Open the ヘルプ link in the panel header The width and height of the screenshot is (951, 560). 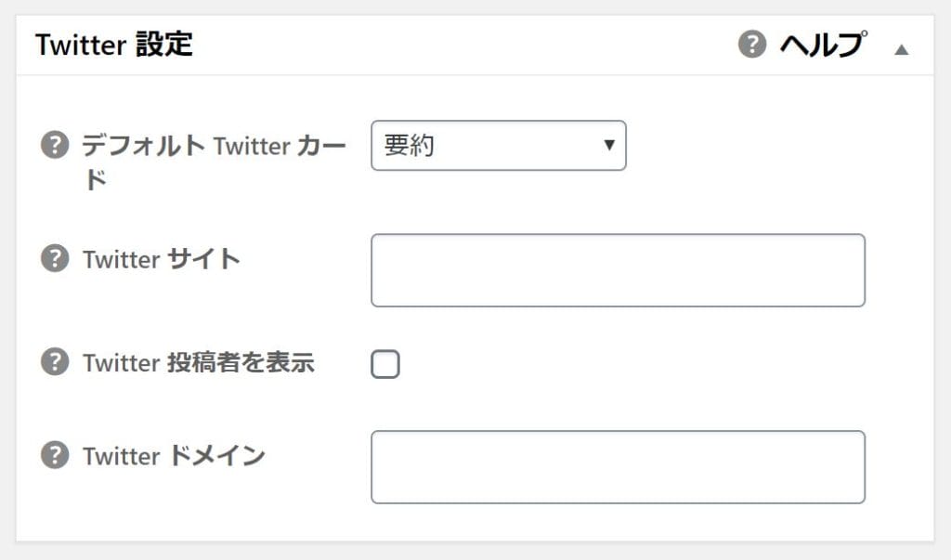click(822, 44)
